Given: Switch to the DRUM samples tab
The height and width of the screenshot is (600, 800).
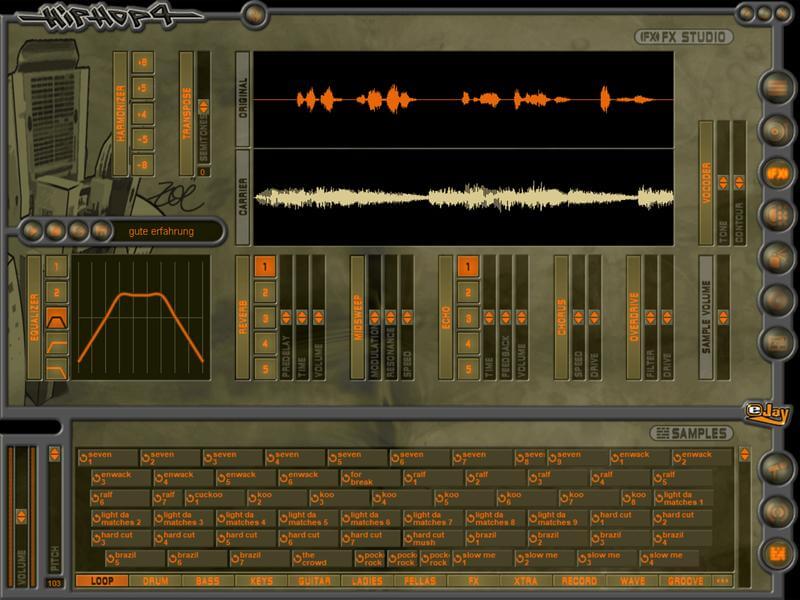Looking at the screenshot, I should pos(155,580).
